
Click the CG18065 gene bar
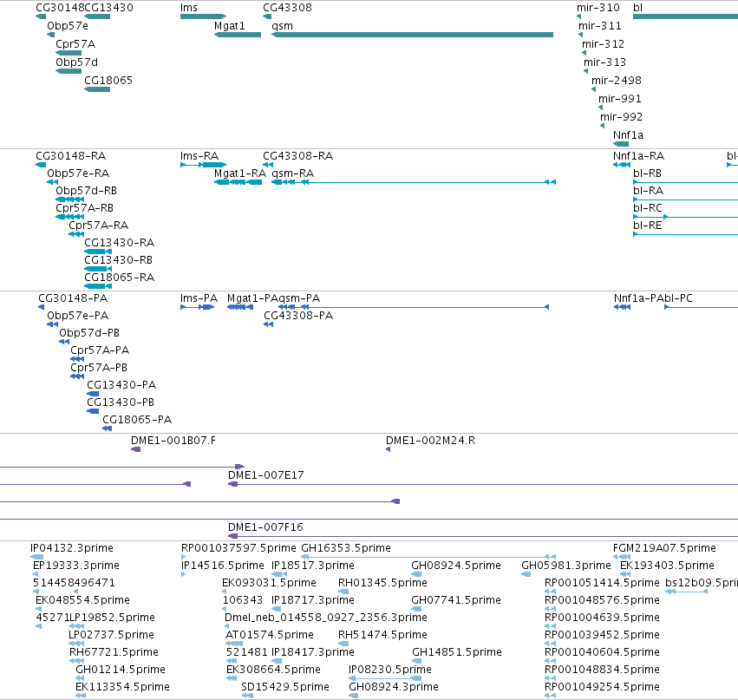click(97, 89)
